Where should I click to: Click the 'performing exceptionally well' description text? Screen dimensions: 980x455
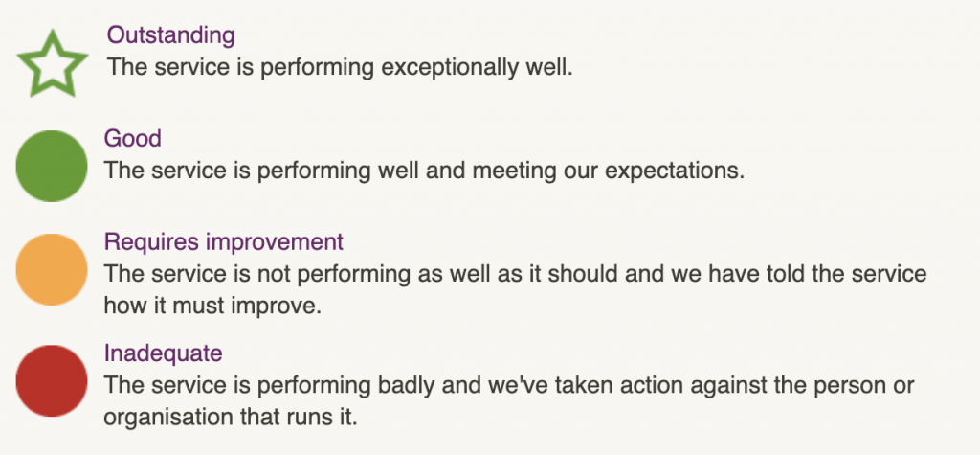point(416,68)
